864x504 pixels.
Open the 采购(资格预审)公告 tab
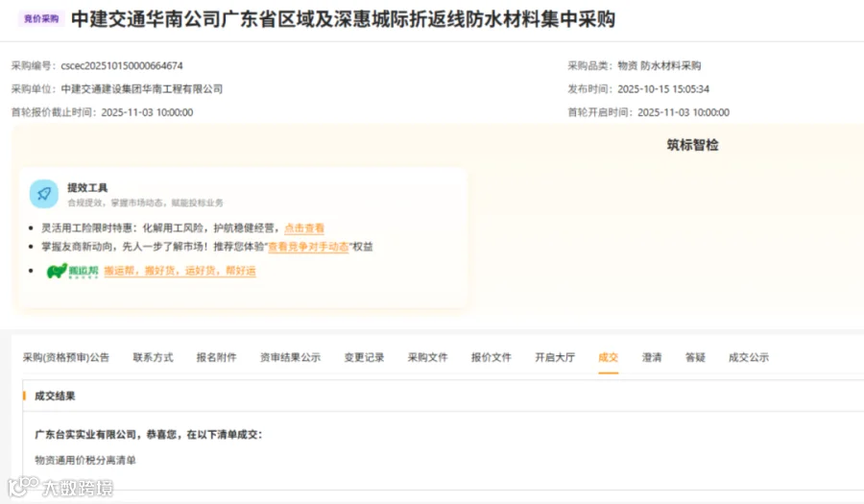(x=65, y=357)
